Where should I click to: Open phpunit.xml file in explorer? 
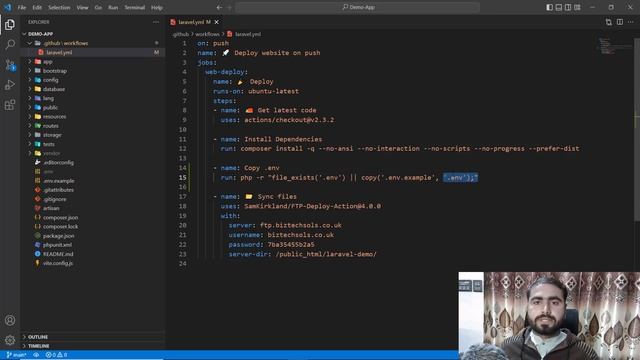click(x=92, y=245)
